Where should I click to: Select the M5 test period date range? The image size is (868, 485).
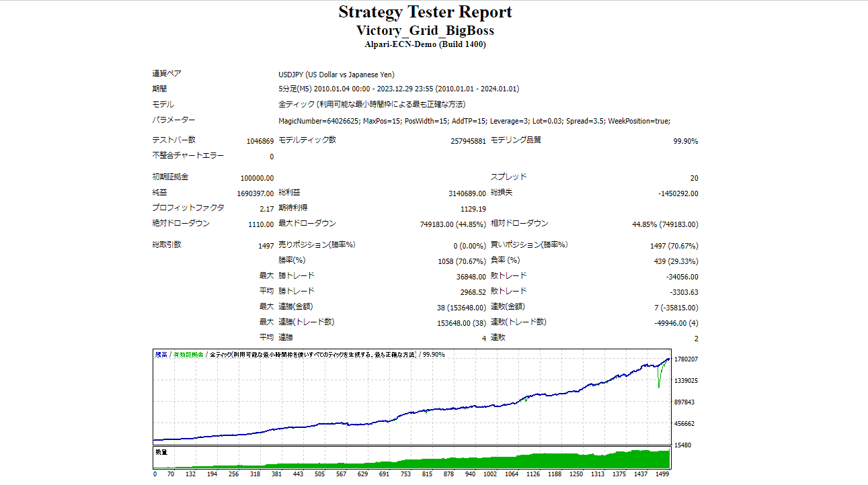click(x=398, y=89)
